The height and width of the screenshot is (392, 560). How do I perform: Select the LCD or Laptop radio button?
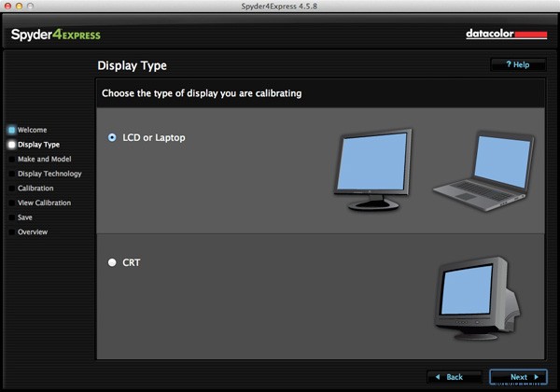112,137
